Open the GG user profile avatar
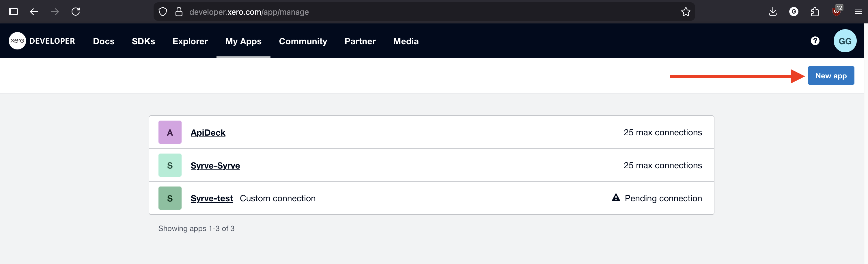This screenshot has width=868, height=264. click(845, 41)
